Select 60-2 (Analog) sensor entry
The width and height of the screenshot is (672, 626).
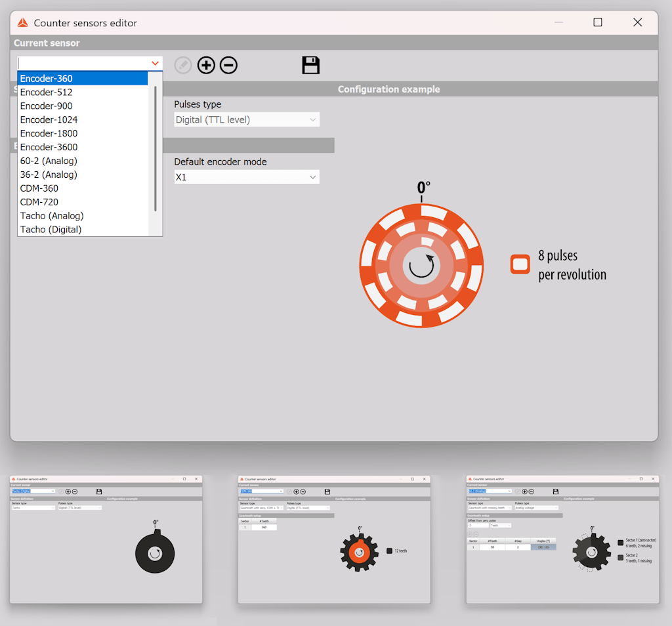point(83,161)
